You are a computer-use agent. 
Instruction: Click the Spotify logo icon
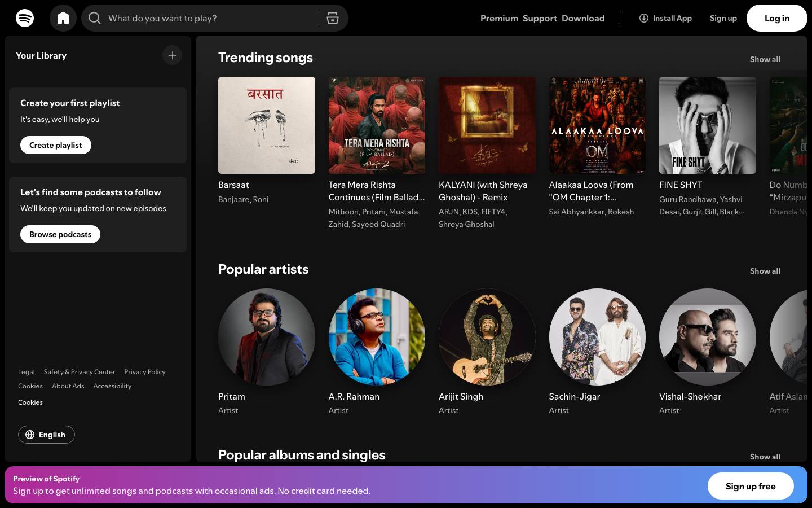click(x=25, y=18)
